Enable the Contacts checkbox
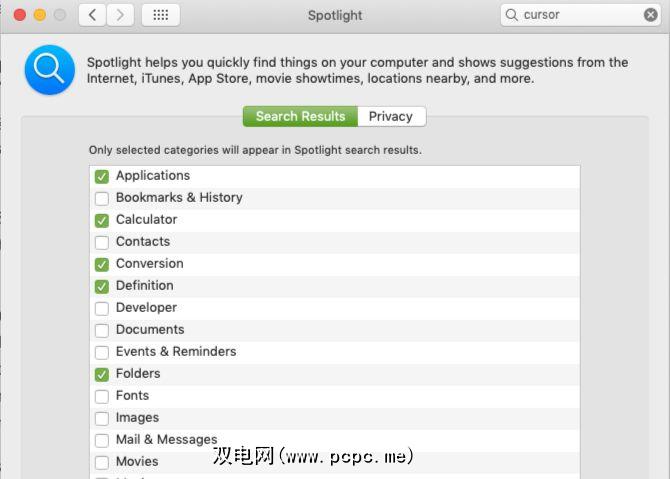Image resolution: width=670 pixels, height=479 pixels. 102,242
